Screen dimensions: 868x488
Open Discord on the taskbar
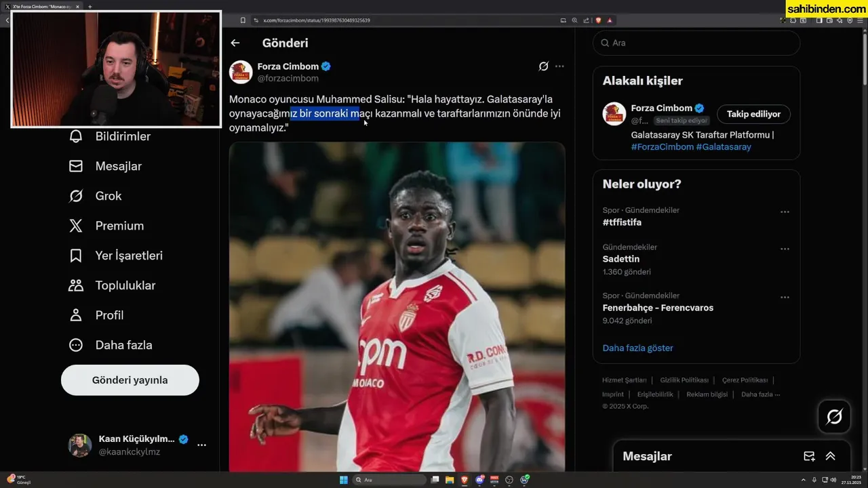pos(480,480)
